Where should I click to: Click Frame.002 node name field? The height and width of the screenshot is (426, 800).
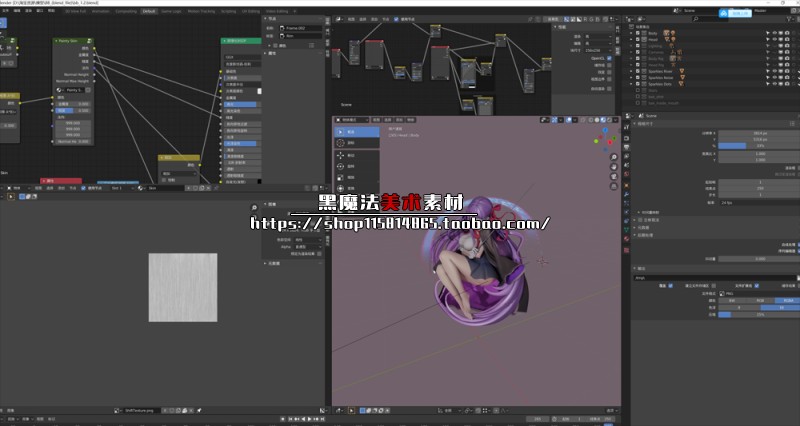(301, 28)
